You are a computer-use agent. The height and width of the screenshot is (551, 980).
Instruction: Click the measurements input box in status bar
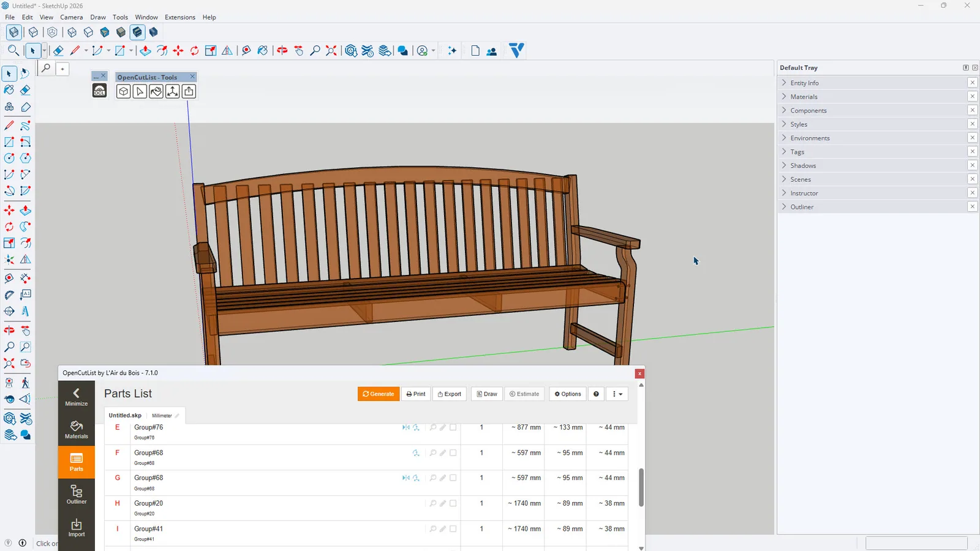coord(916,543)
